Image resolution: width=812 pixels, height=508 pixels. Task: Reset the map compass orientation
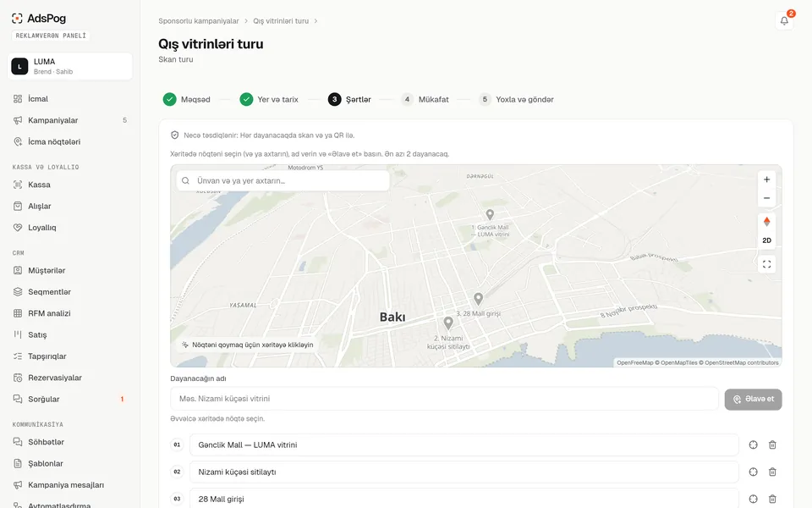pos(766,222)
